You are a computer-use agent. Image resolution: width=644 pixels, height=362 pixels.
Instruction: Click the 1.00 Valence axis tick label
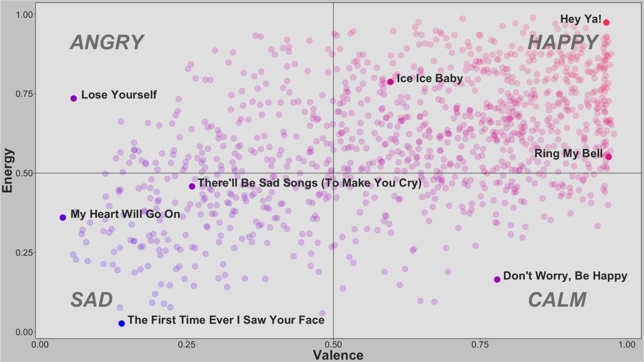pos(627,345)
